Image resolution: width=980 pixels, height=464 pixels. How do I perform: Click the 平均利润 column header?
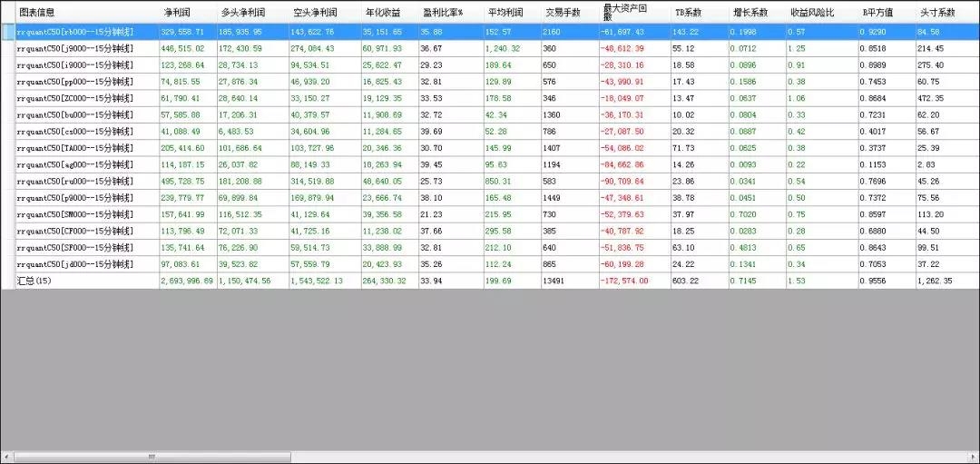click(512, 12)
